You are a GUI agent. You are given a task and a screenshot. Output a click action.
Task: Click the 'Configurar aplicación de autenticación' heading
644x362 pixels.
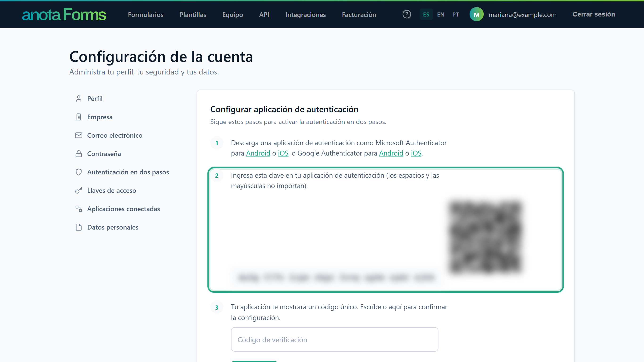coord(284,109)
